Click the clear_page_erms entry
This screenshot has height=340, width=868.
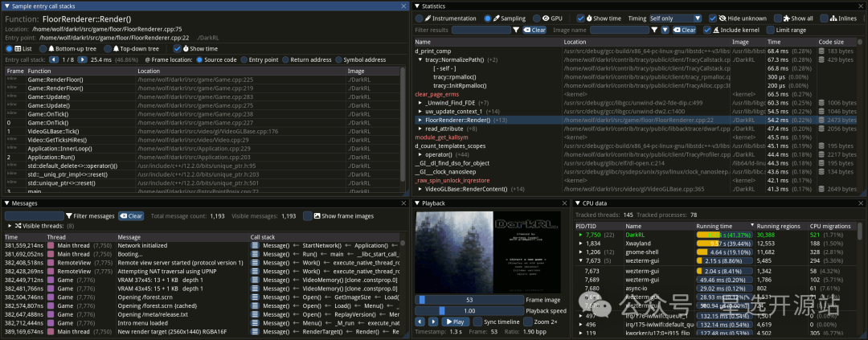tap(436, 94)
